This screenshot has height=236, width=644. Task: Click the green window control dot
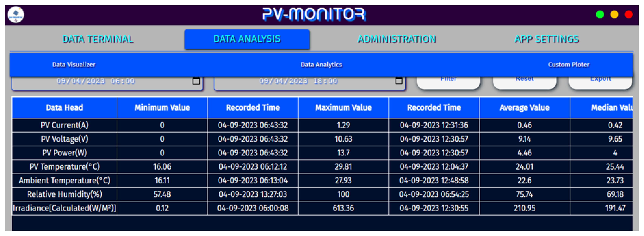click(x=600, y=15)
